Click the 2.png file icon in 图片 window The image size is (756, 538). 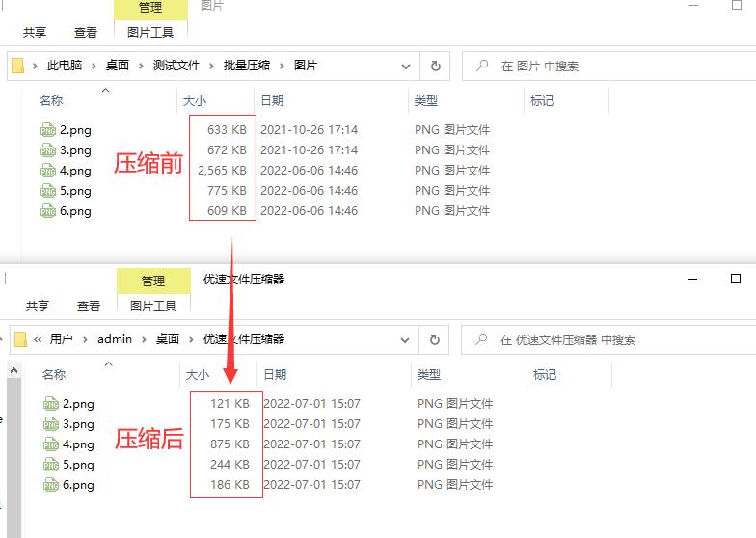tap(48, 129)
